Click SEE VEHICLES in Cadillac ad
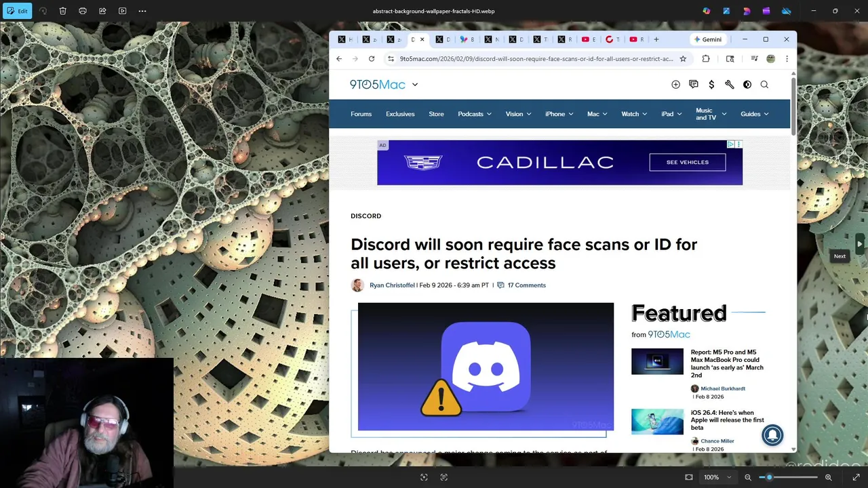The width and height of the screenshot is (868, 488). (688, 163)
